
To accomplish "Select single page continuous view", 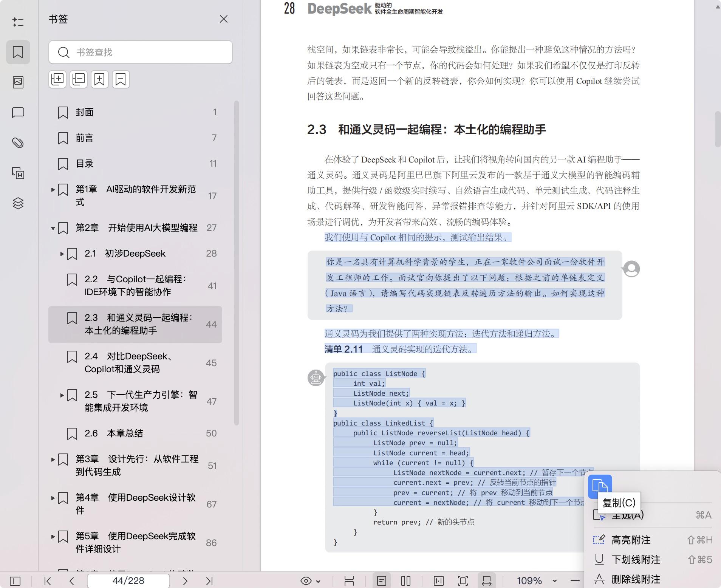I will (382, 581).
